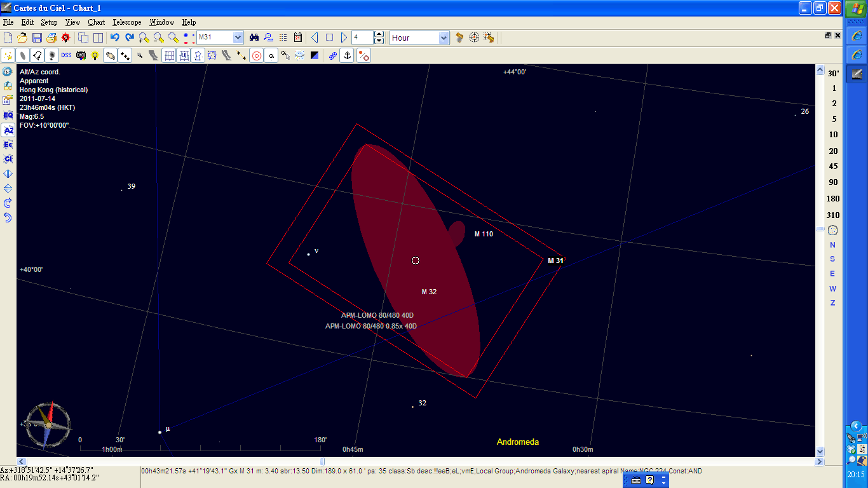868x488 pixels.
Task: Click the horizontal scrollbar thumb below chart
Action: [x=322, y=462]
